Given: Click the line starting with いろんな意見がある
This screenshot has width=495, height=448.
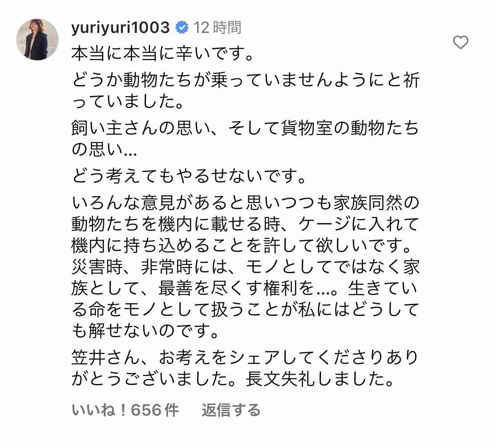Looking at the screenshot, I should point(245,202).
